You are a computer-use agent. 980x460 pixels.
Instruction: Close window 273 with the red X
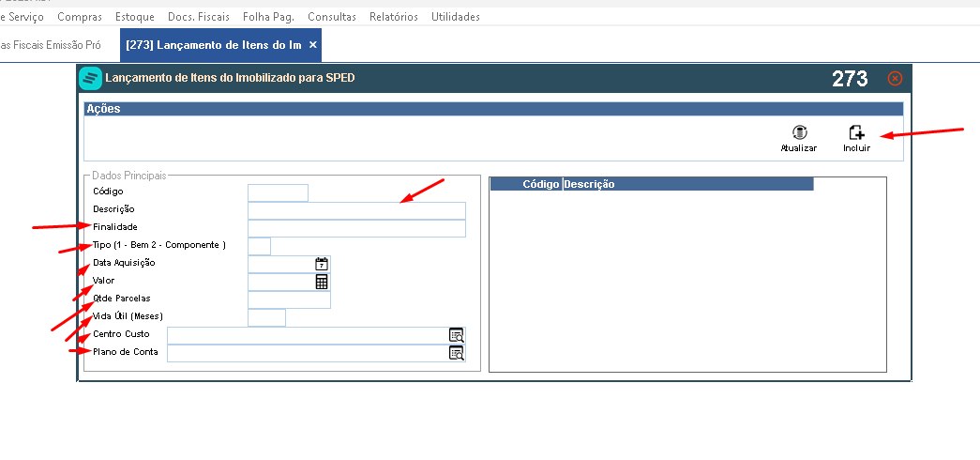coord(895,78)
